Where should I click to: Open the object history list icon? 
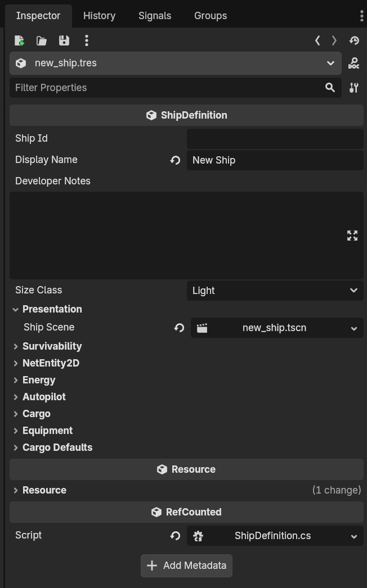point(354,40)
